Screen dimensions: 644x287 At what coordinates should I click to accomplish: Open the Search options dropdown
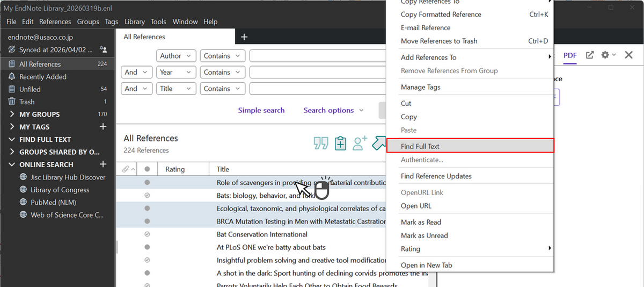tap(333, 110)
